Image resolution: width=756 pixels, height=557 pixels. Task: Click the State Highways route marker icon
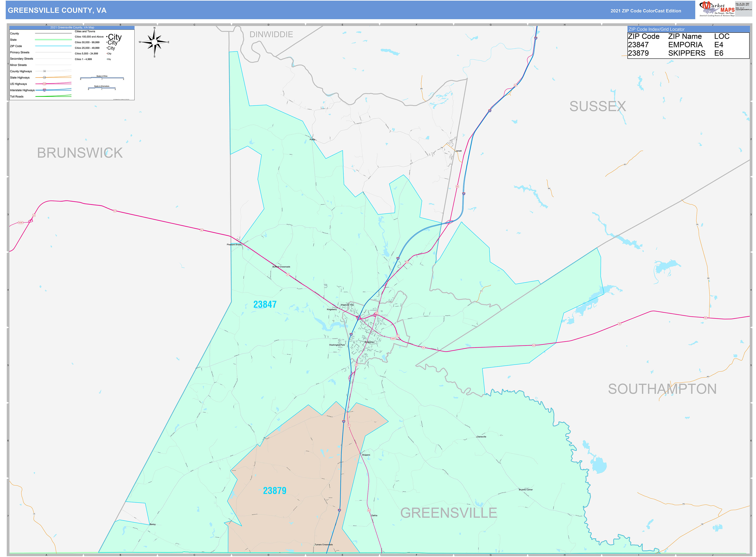coord(45,78)
